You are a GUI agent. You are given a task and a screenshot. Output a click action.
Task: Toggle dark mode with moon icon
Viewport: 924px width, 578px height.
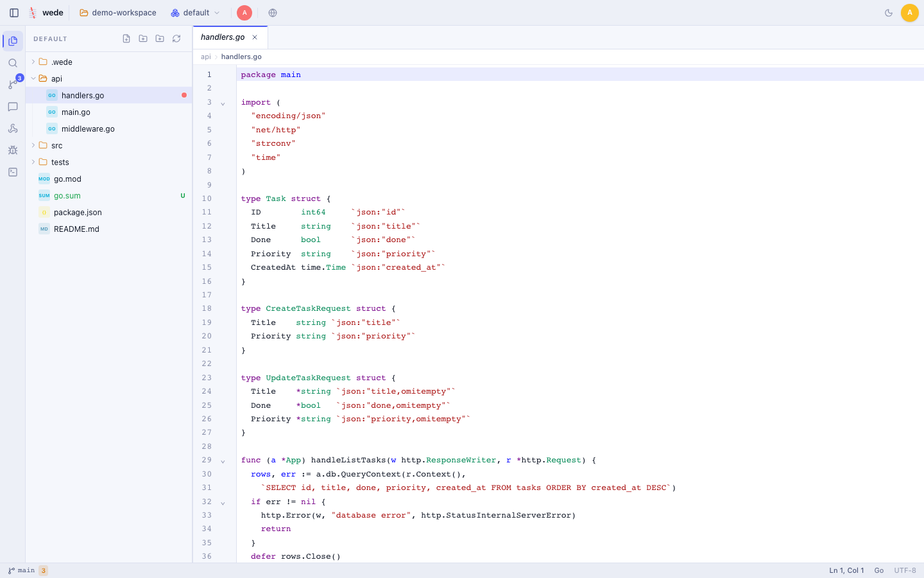[889, 13]
